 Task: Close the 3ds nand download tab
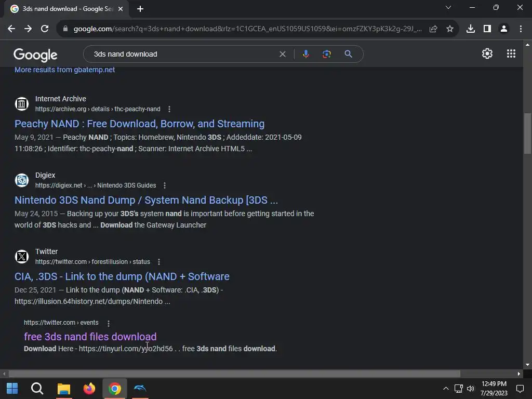point(121,9)
